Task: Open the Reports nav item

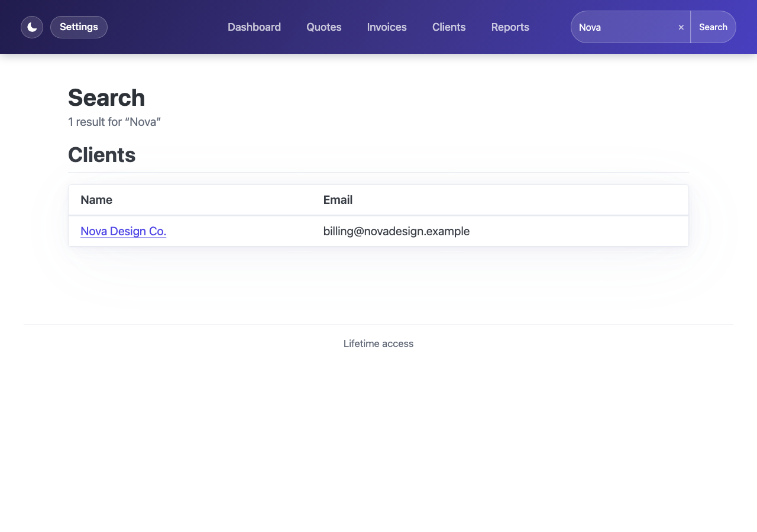Action: (510, 27)
